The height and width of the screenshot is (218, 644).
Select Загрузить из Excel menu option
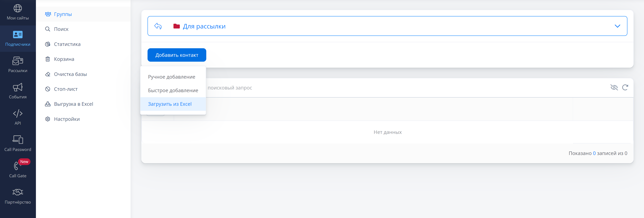(x=170, y=104)
